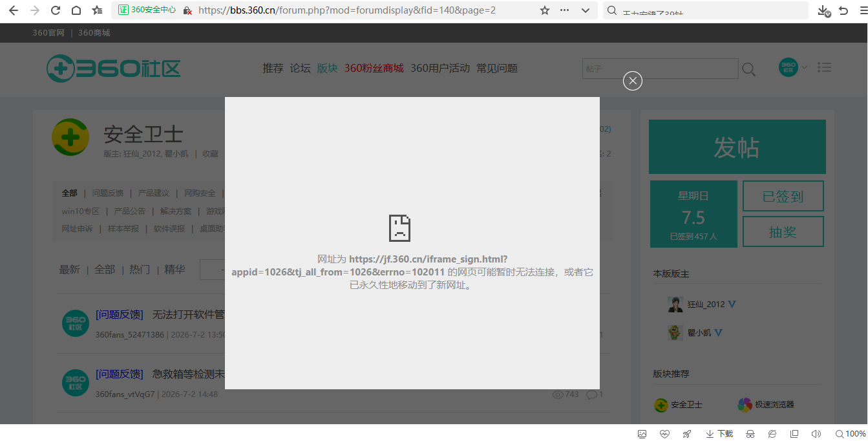
Task: Show 精华 threads
Action: (x=175, y=270)
